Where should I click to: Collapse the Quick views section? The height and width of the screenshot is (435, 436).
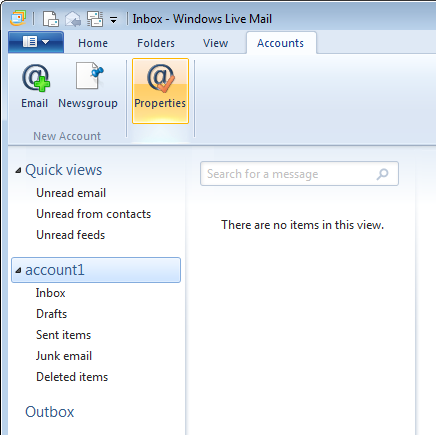pyautogui.click(x=18, y=171)
